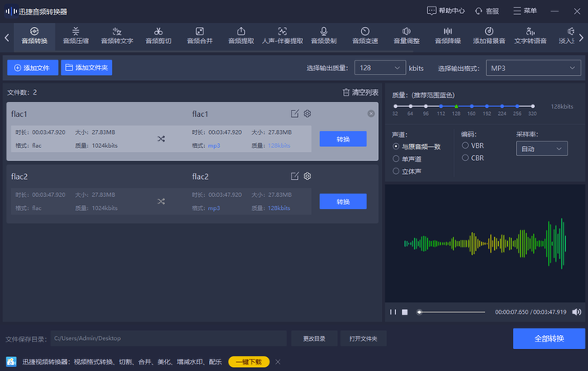Viewport: 588px width, 371px height.
Task: Open the MP3 output format dropdown
Action: pyautogui.click(x=533, y=68)
